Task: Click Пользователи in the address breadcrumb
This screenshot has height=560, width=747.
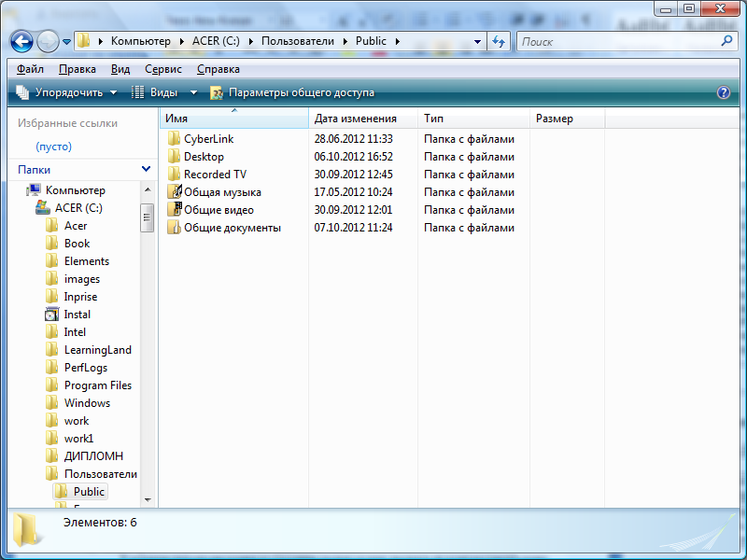Action: point(300,41)
